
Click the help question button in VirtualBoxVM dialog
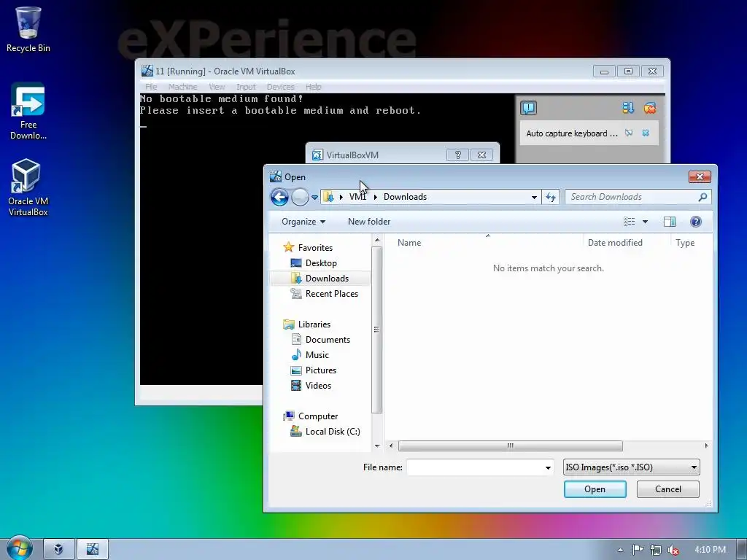coord(457,155)
